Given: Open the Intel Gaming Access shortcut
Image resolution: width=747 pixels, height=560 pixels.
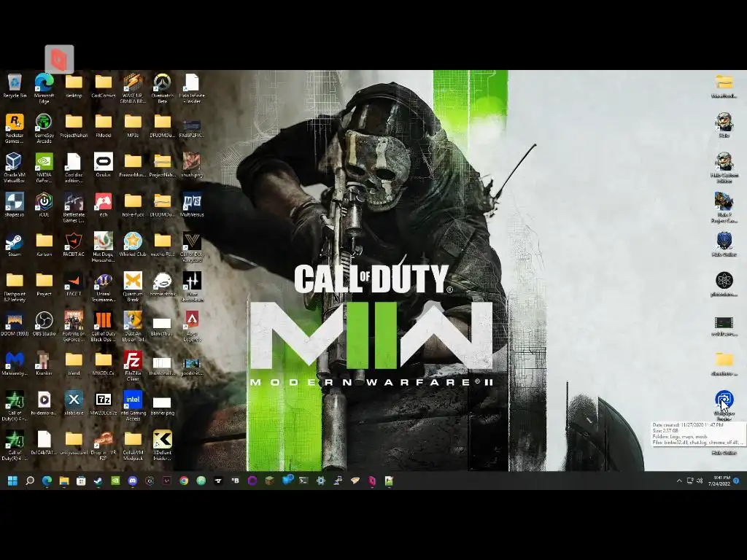Looking at the screenshot, I should click(x=133, y=405).
